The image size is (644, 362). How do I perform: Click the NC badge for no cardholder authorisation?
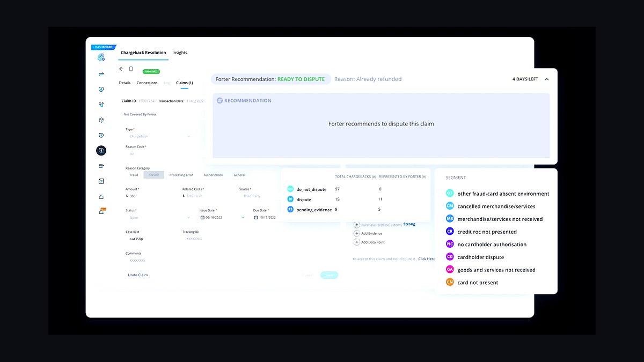[x=450, y=244]
